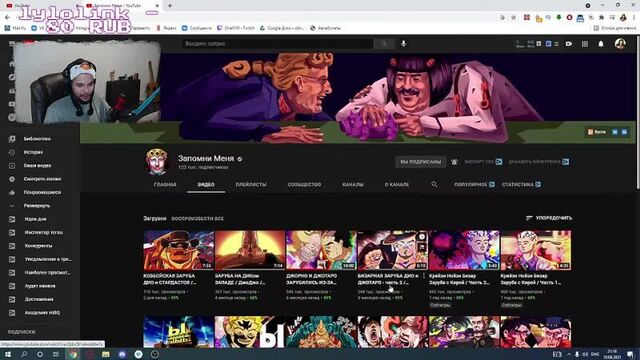640x360 pixels.
Task: Switch to the СООБЩЕСТВО tab
Action: coord(304,184)
